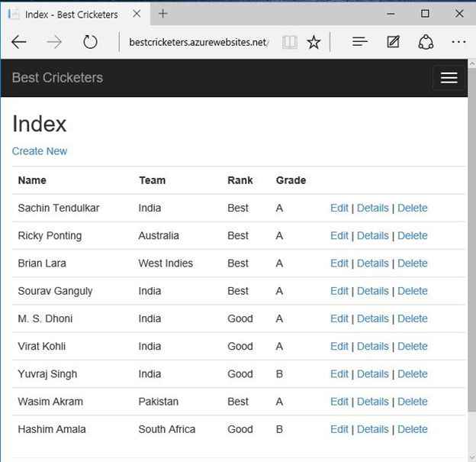Open a new tab with plus button
This screenshot has width=476, height=462.
[x=163, y=14]
